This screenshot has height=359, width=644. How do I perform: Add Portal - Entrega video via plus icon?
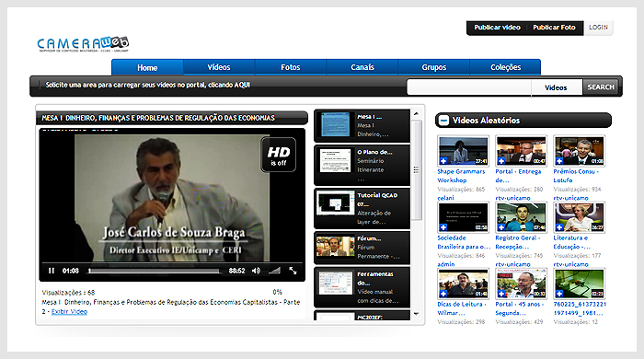[x=501, y=160]
